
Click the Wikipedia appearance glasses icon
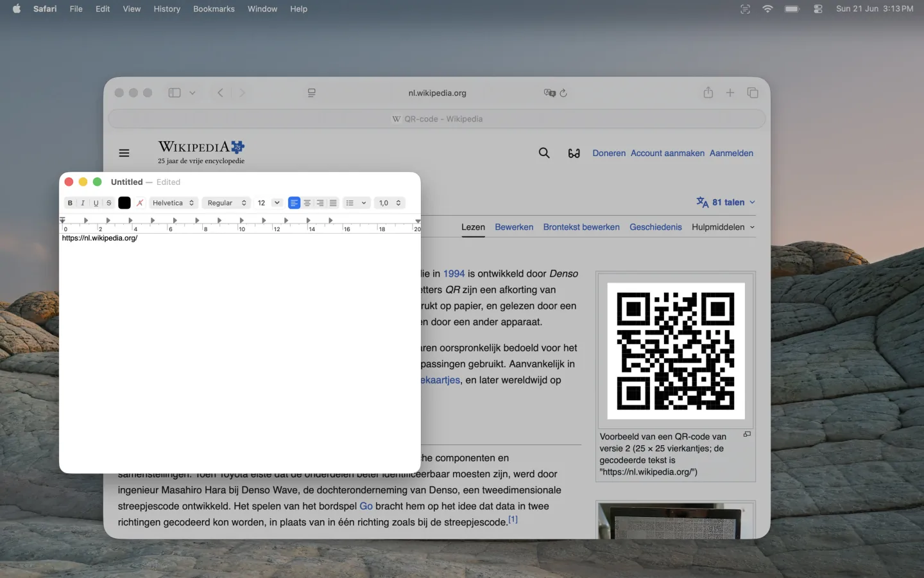point(574,153)
